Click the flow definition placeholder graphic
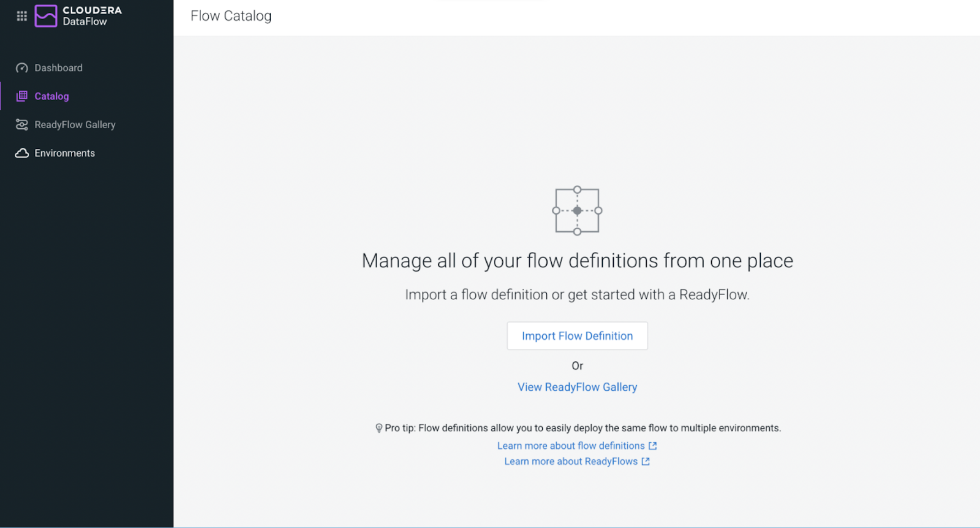This screenshot has height=528, width=980. [x=577, y=210]
